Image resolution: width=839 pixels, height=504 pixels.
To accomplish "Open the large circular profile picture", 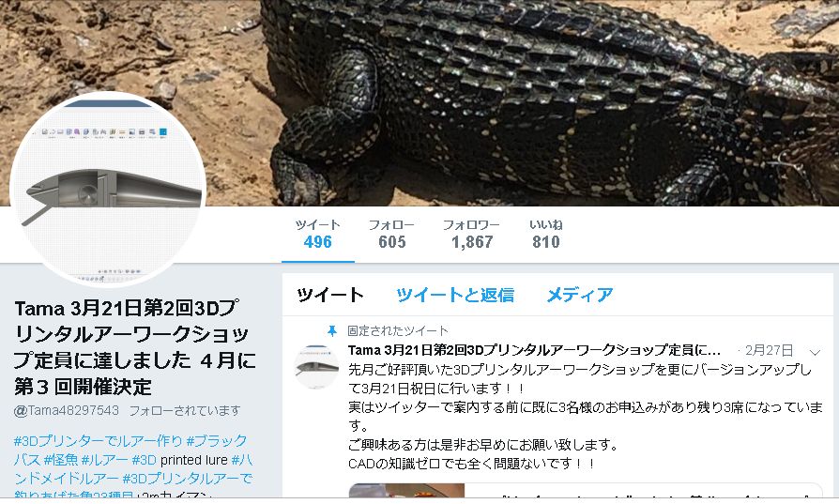I will tap(108, 189).
